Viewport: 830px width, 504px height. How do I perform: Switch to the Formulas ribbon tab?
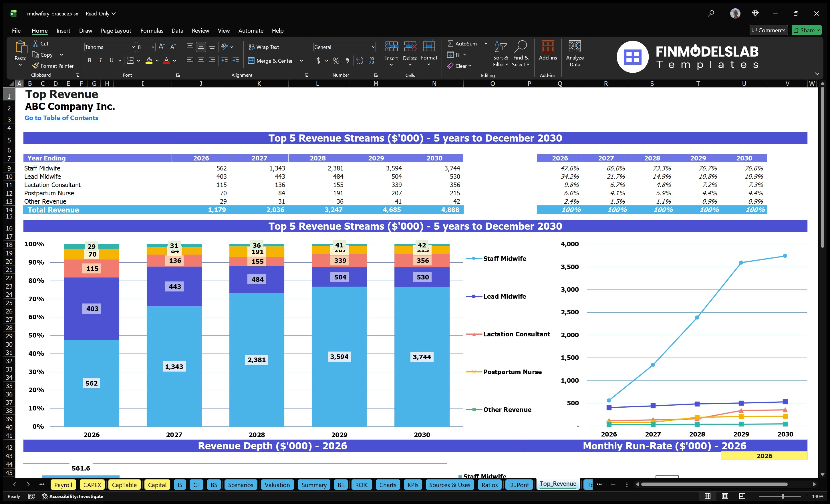click(x=152, y=30)
